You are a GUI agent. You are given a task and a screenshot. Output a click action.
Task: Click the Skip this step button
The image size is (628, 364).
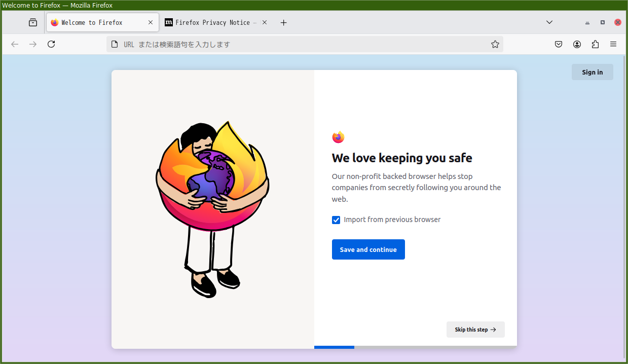[475, 330]
